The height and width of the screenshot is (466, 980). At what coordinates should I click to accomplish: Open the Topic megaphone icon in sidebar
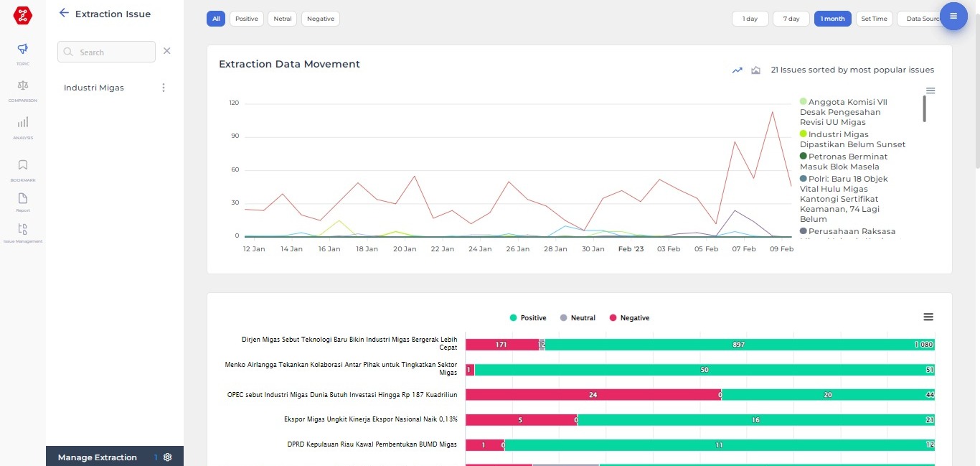pyautogui.click(x=23, y=50)
